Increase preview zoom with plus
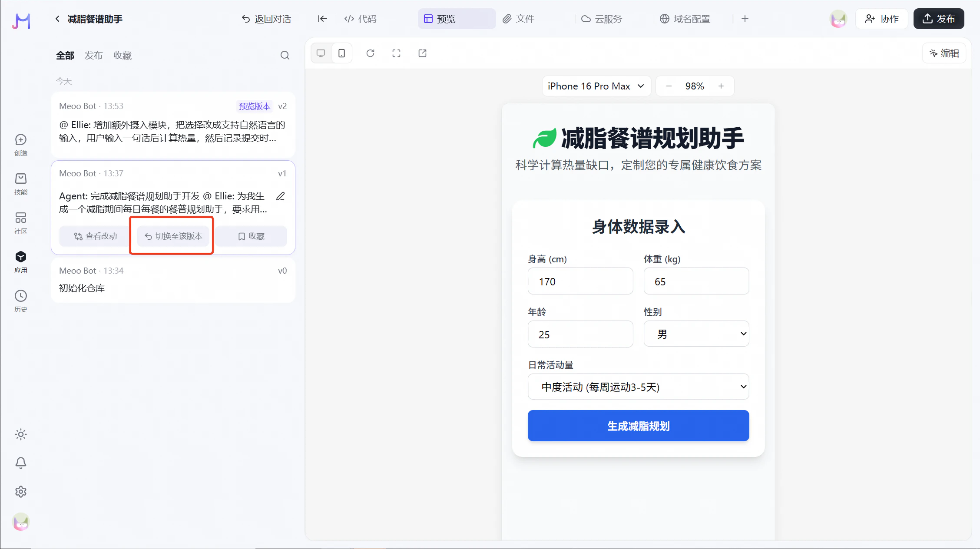Viewport: 980px width, 549px height. (x=721, y=86)
